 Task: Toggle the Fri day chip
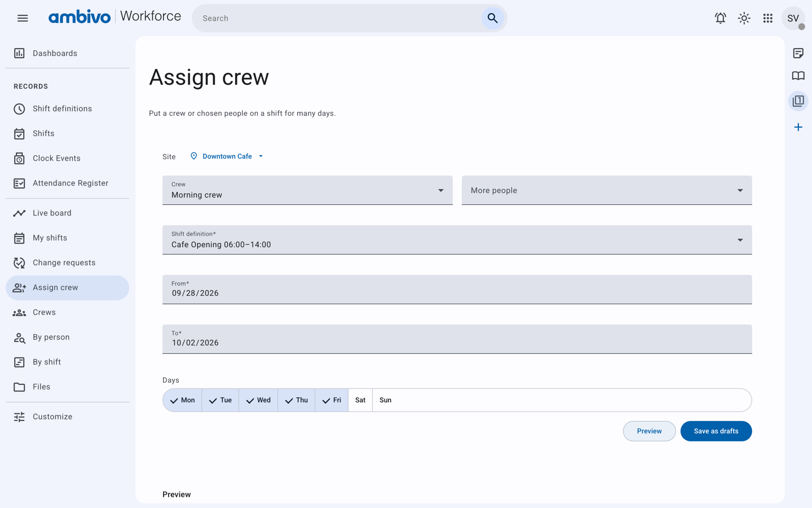(332, 400)
